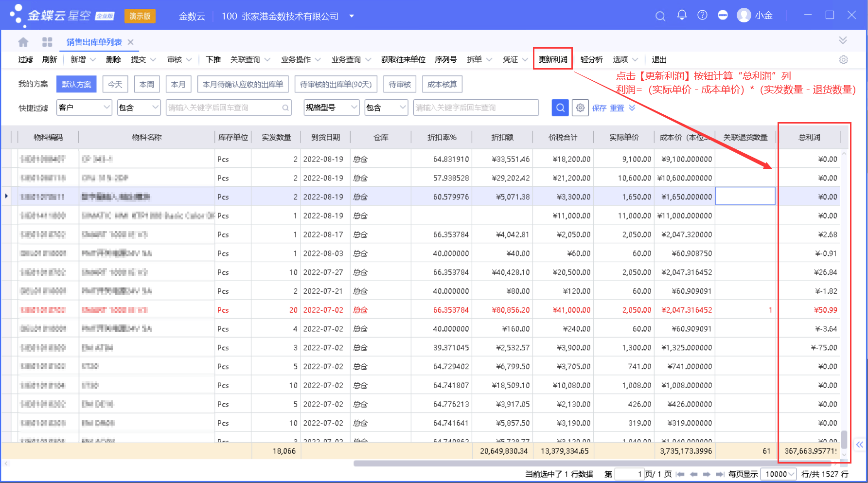Screen dimensions: 868x483
Task: Close the 销售出库单列表 tab
Action: coord(130,42)
